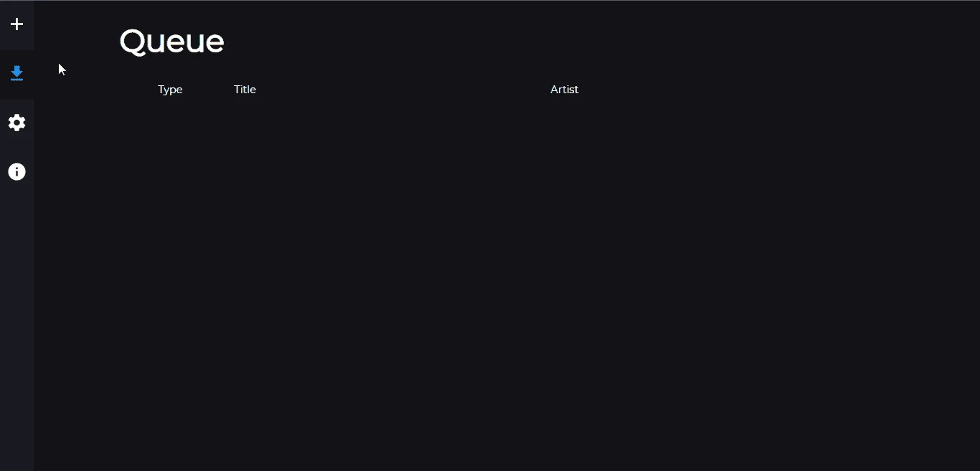Viewport: 980px width, 471px height.
Task: Click the circled letter i icon
Action: [x=17, y=172]
